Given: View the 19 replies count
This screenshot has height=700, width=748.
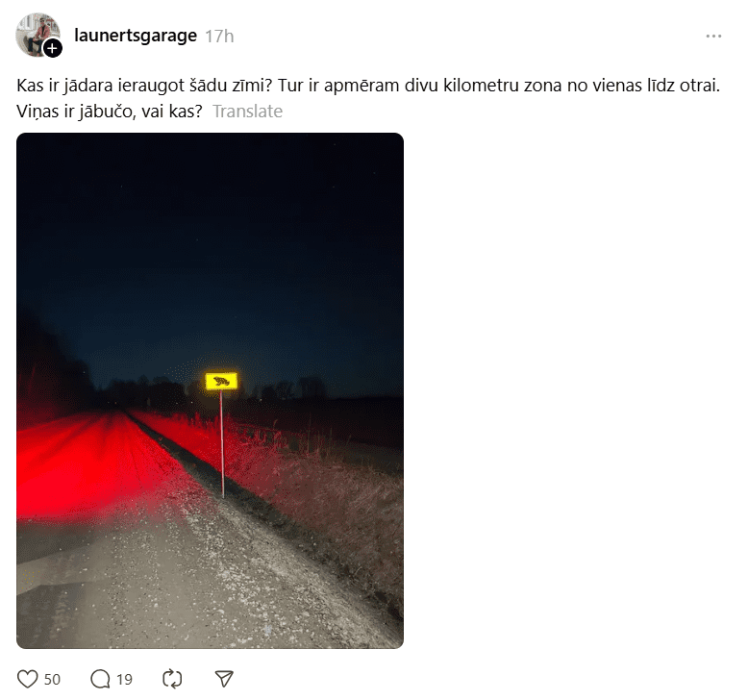Looking at the screenshot, I should click(x=125, y=680).
